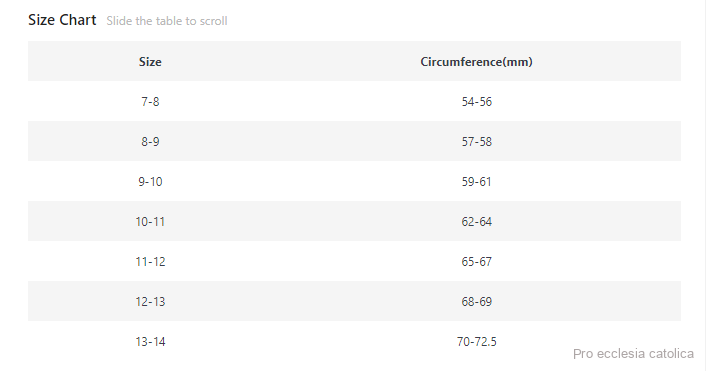Click the 'Slide the table to scroll' hint
The height and width of the screenshot is (371, 706).
tap(167, 21)
